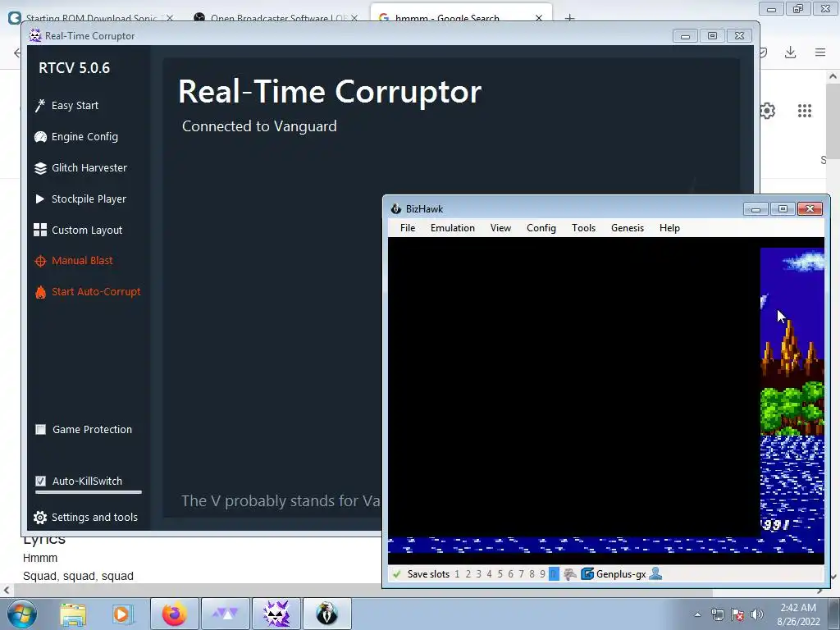840x630 pixels.
Task: Click network tray icon
Action: [717, 614]
